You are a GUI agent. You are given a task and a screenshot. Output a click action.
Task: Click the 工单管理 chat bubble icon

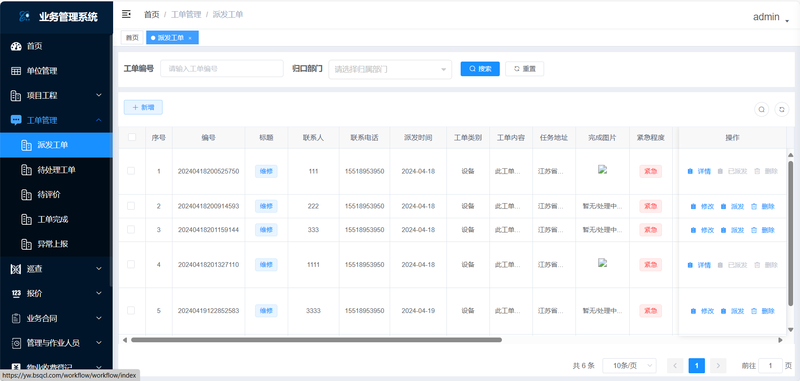pyautogui.click(x=16, y=120)
